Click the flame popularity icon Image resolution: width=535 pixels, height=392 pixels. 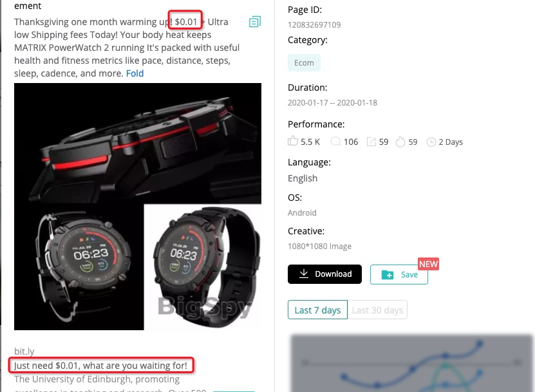tap(400, 142)
